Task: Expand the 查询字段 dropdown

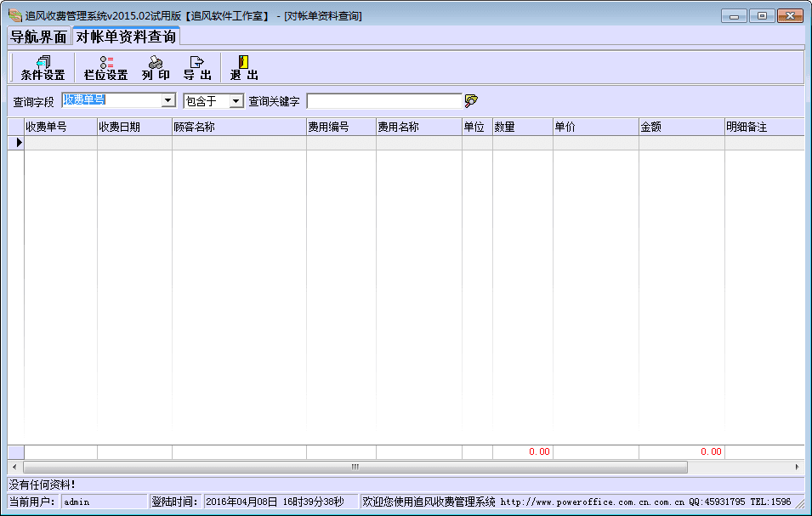Action: (168, 101)
